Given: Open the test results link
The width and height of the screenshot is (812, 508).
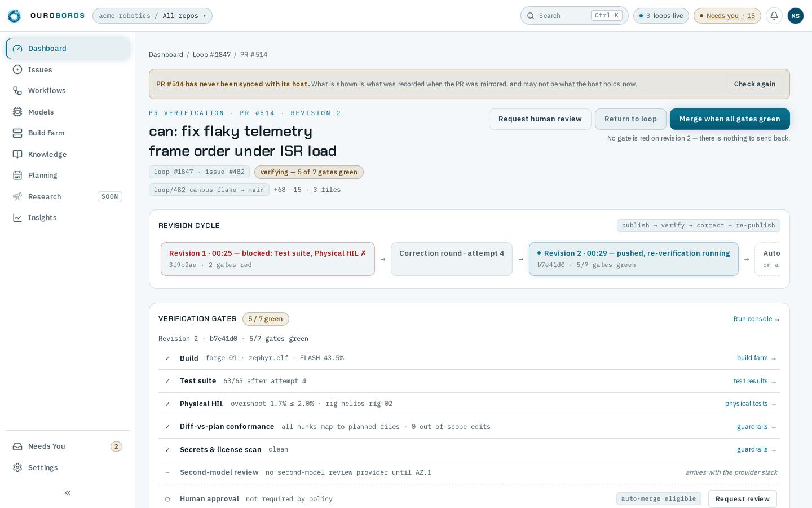Looking at the screenshot, I should tap(754, 381).
